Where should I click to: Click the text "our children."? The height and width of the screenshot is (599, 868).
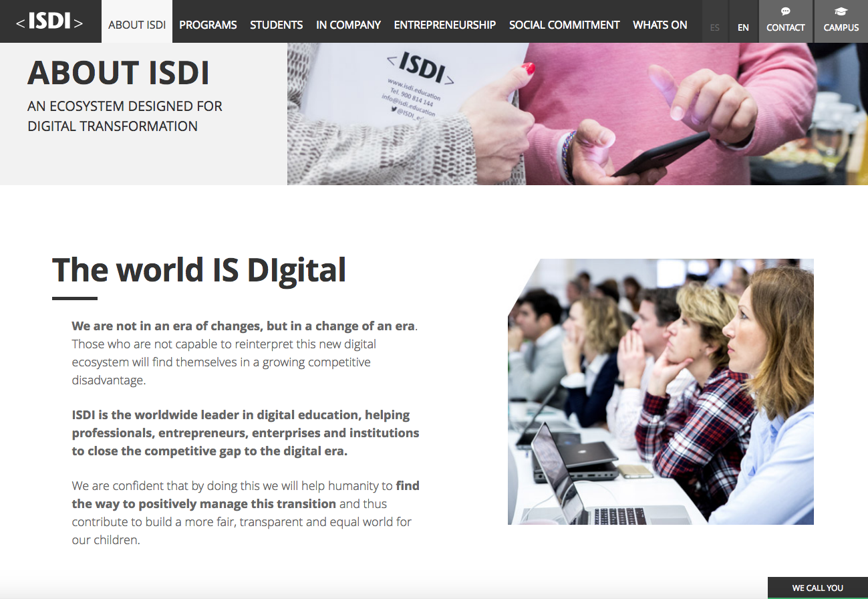tap(106, 540)
